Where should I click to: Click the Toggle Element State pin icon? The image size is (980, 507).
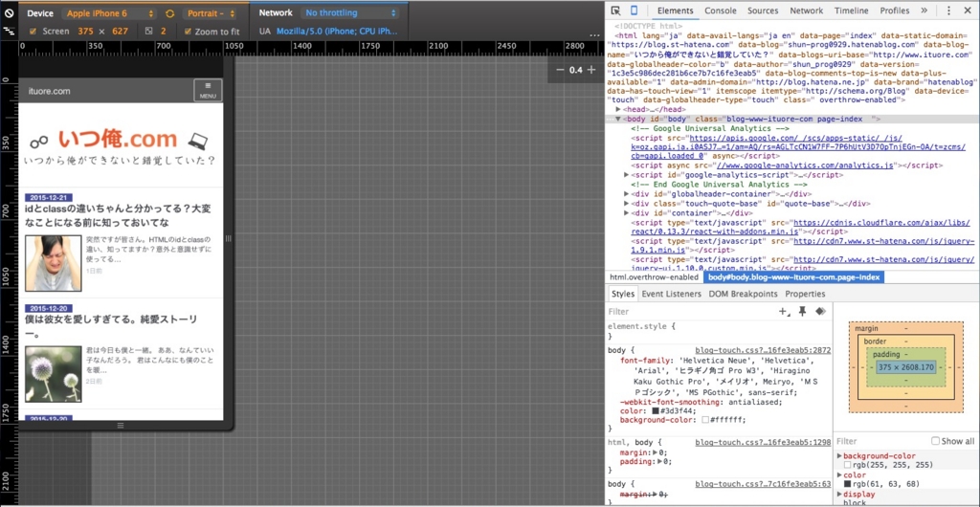pos(803,311)
